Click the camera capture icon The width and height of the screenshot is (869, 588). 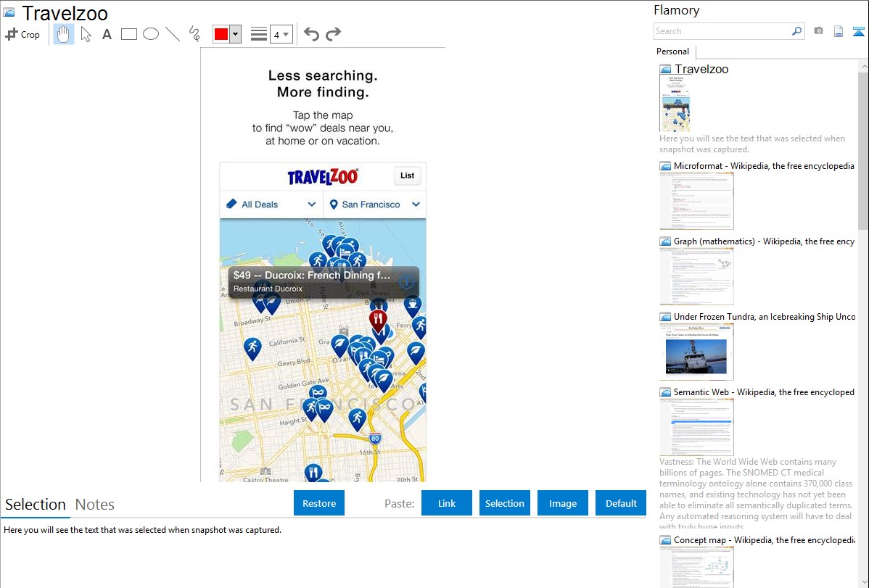click(x=818, y=31)
